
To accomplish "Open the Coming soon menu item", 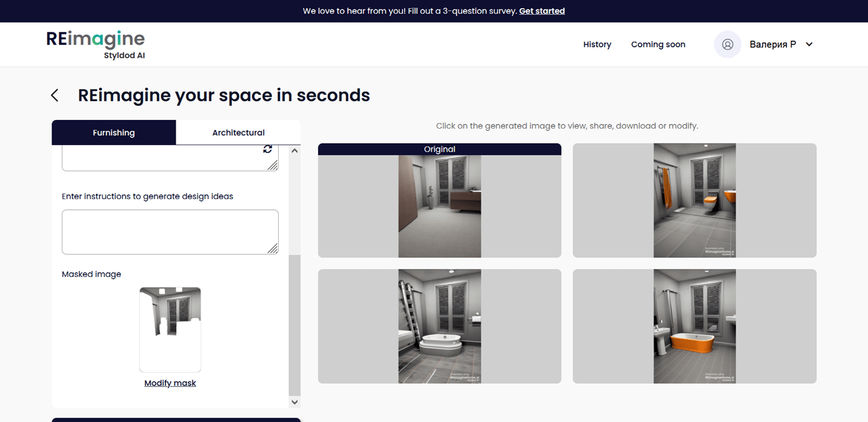I will point(658,44).
